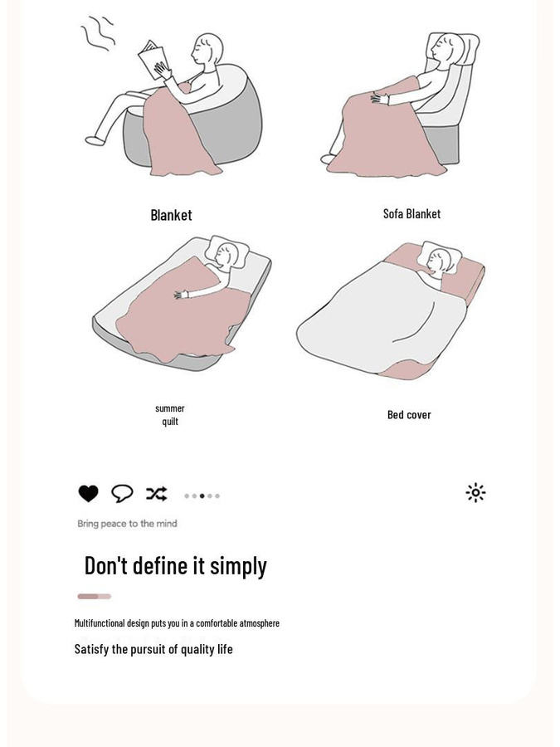Click the Blanket label

[x=172, y=215]
